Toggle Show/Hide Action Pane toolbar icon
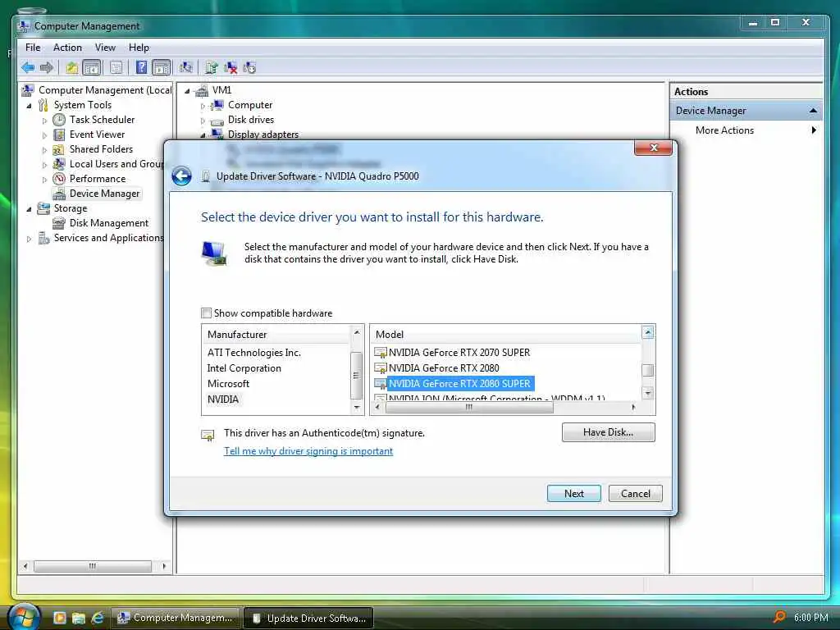The height and width of the screenshot is (630, 840). tap(162, 67)
